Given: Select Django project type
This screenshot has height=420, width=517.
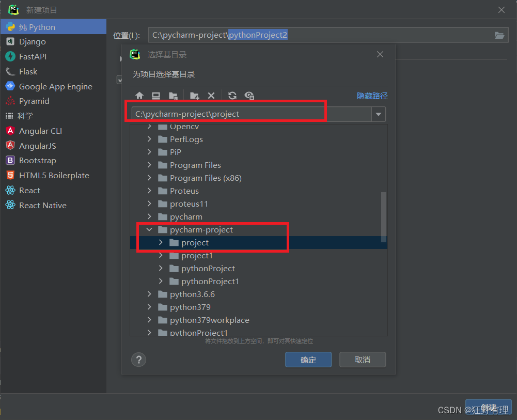Looking at the screenshot, I should click(x=53, y=41).
